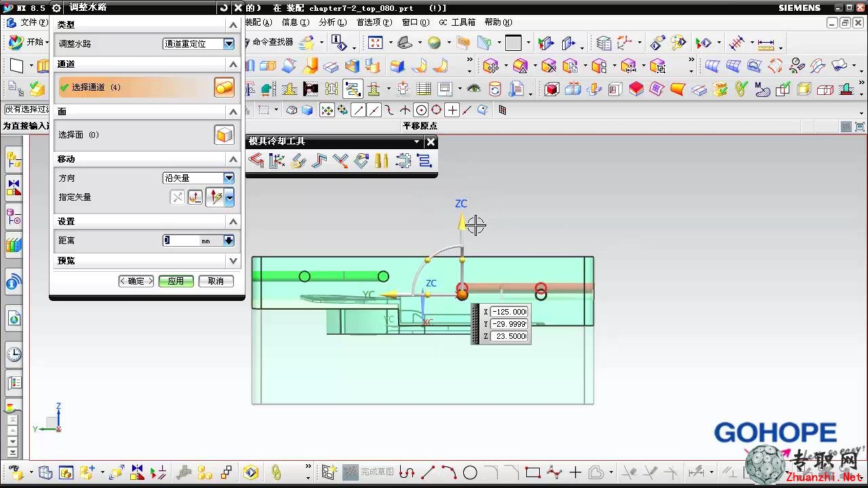
Task: Select the rectangle sketch tool
Action: click(x=532, y=472)
